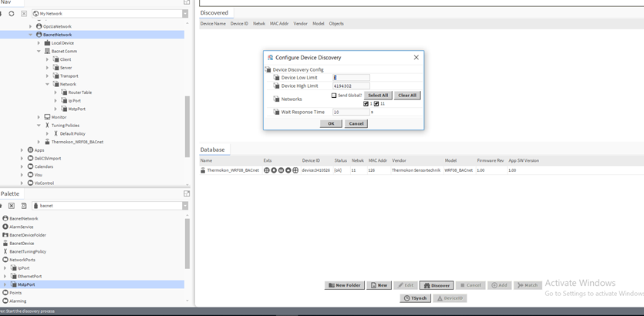This screenshot has width=644, height=316.
Task: Collapse the BacnetNetwork tree node
Action: tap(30, 35)
